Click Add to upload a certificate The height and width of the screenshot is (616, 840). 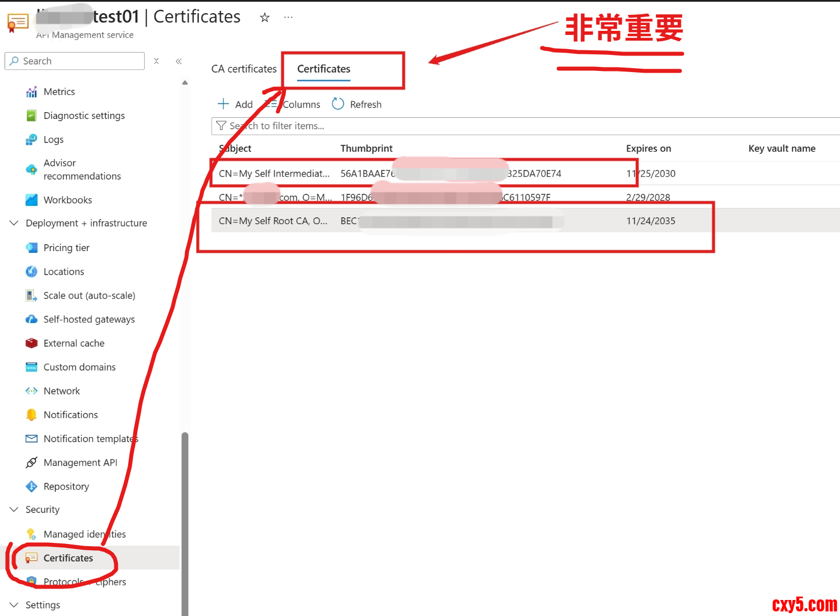(236, 105)
